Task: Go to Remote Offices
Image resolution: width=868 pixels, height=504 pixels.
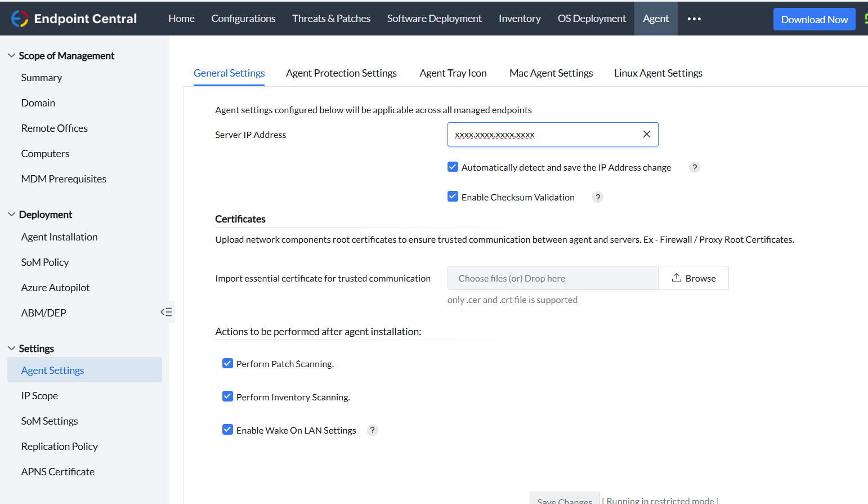Action: point(55,128)
